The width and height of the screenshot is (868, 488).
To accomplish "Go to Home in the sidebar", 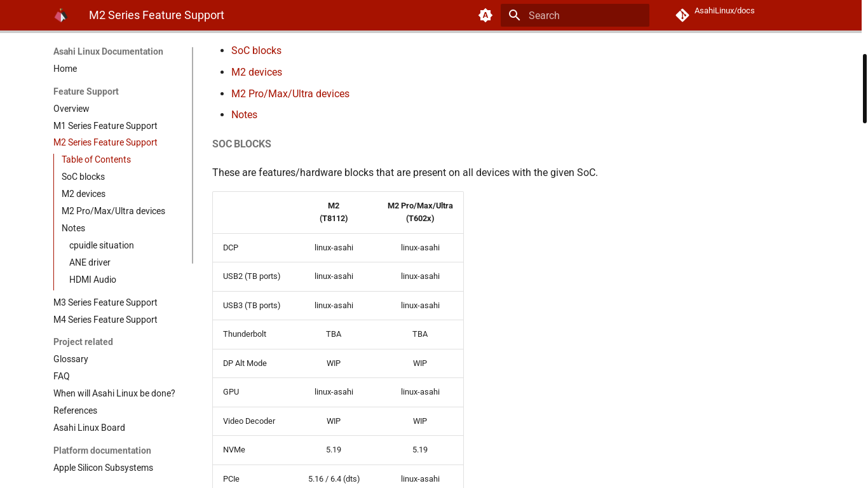I will pyautogui.click(x=65, y=69).
